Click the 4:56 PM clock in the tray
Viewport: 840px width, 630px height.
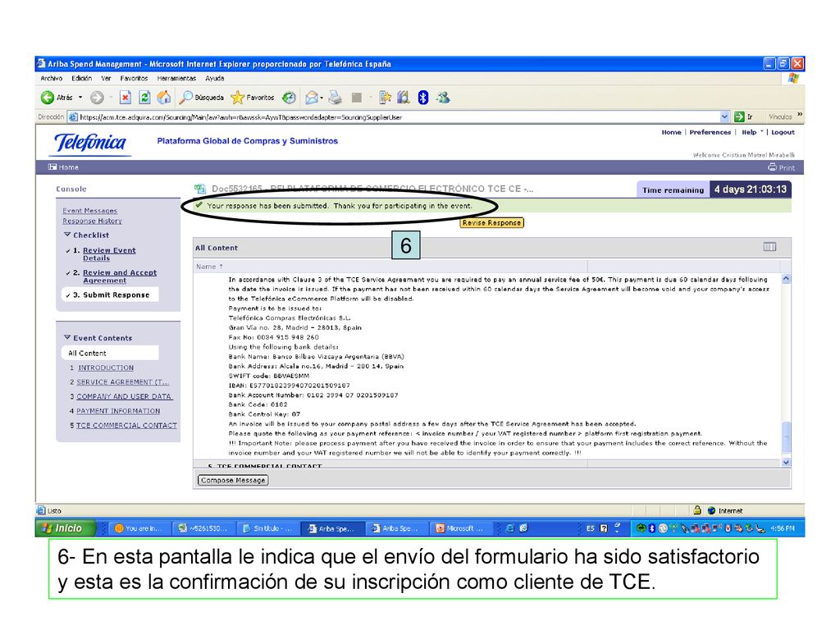tap(782, 528)
